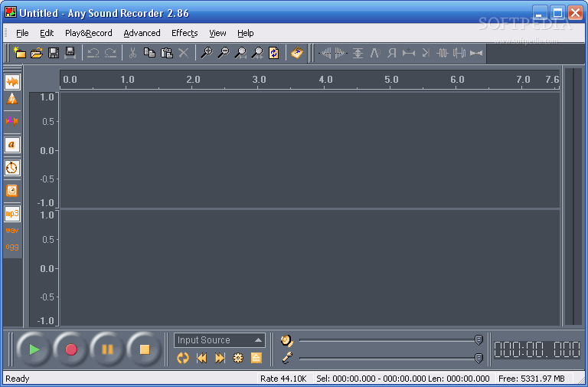Viewport: 588px width, 387px height.
Task: Click the Reverse effect icon (Я)
Action: point(392,54)
